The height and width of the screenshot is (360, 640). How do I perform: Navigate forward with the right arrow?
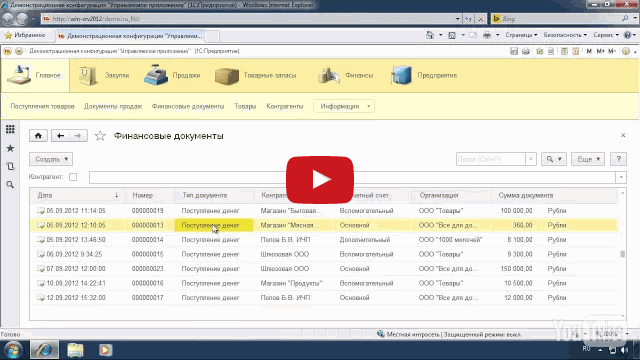pyautogui.click(x=78, y=136)
